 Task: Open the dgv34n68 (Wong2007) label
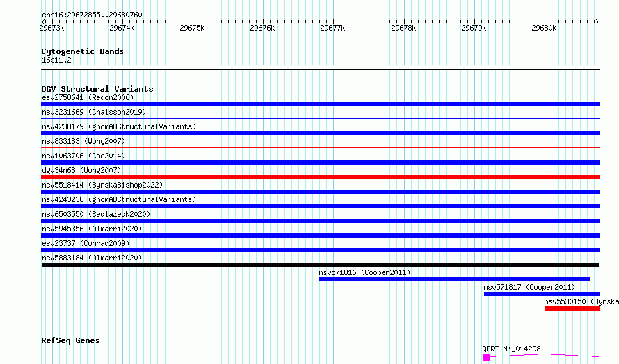pyautogui.click(x=81, y=170)
